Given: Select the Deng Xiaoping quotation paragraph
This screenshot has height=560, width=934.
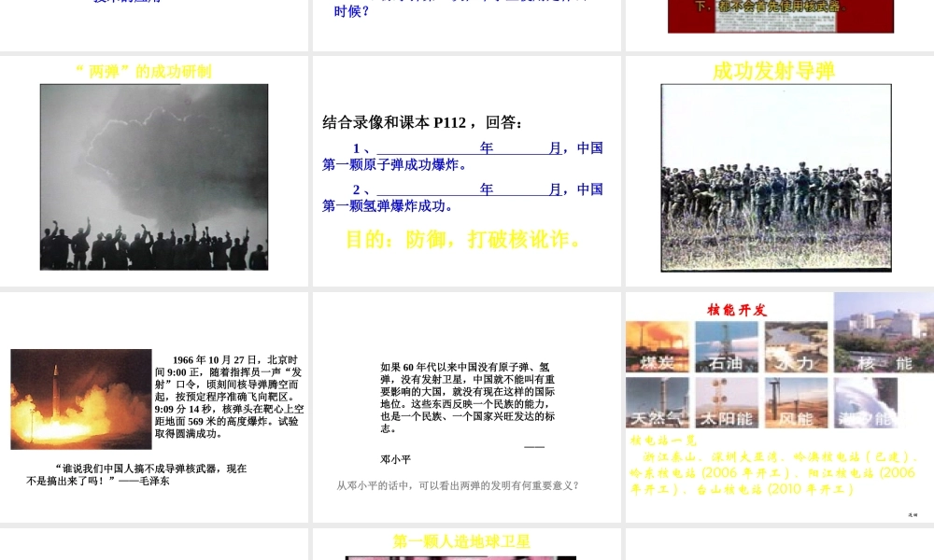Looking at the screenshot, I should click(468, 397).
